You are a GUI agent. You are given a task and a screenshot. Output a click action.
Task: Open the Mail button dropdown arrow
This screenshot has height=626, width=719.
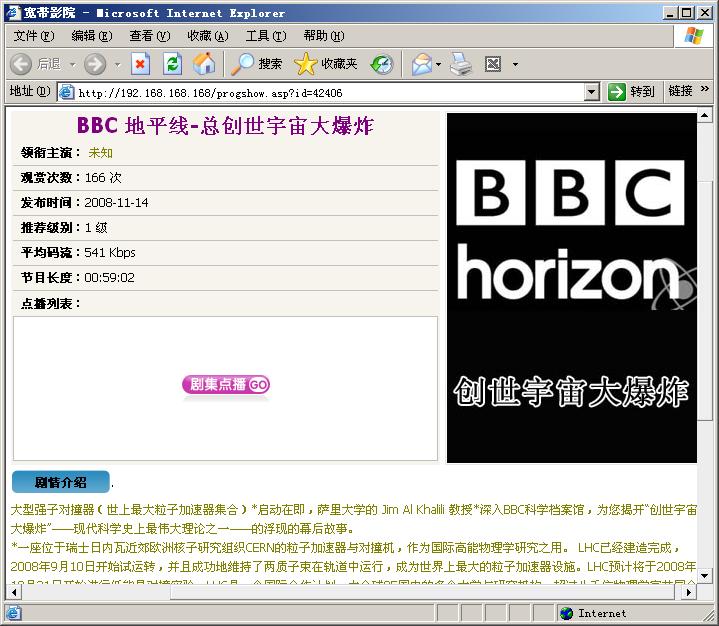438,64
